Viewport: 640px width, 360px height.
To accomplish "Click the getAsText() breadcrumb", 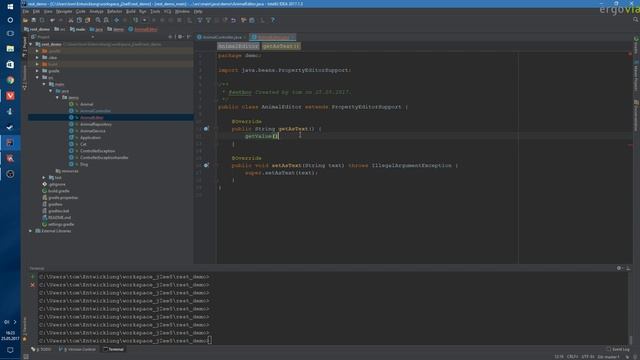I will [x=281, y=46].
